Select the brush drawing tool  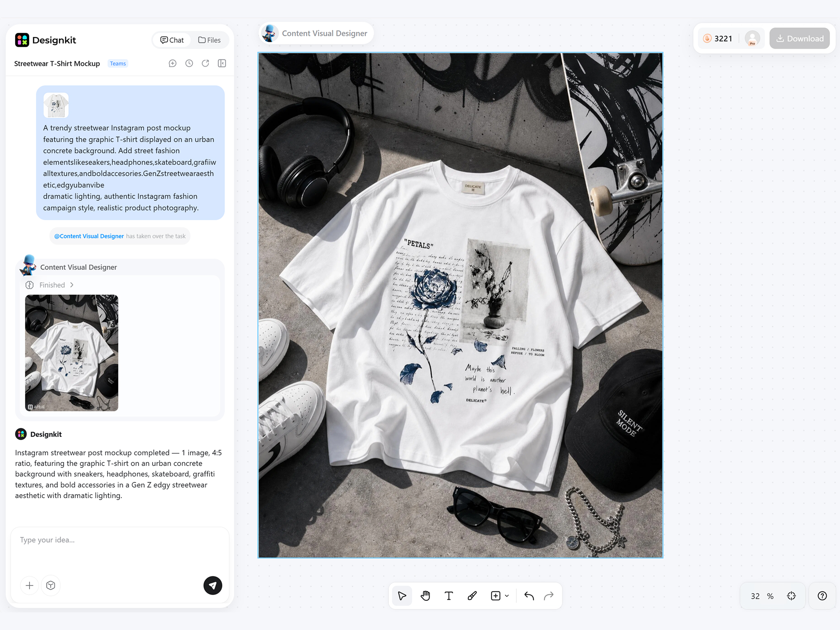click(472, 596)
